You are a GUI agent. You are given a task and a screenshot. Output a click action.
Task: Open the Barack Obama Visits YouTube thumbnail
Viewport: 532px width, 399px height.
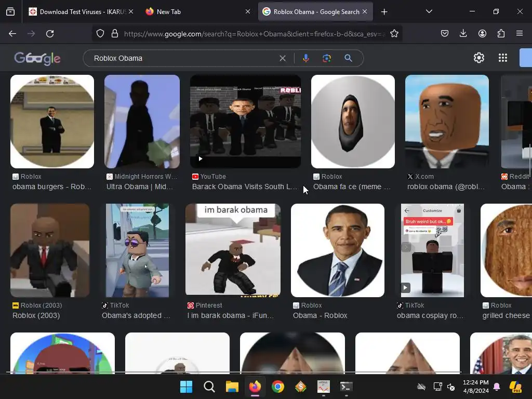[245, 122]
